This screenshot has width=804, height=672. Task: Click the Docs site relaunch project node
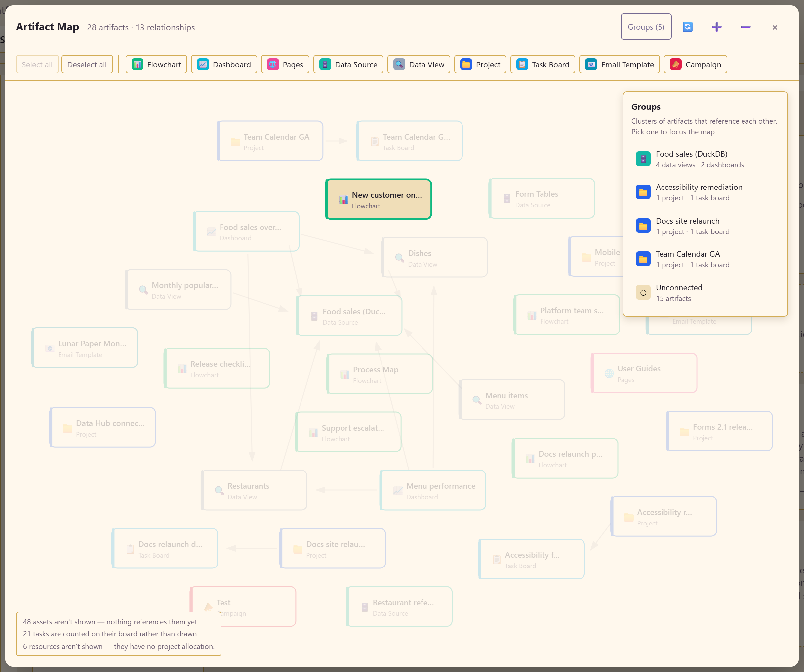(x=333, y=548)
